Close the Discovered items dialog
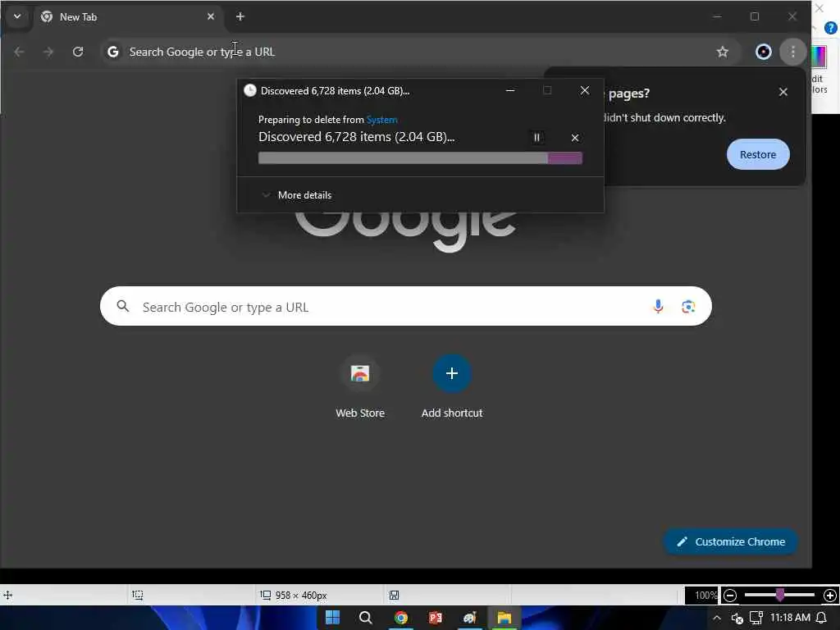Image resolution: width=840 pixels, height=630 pixels. coord(584,90)
